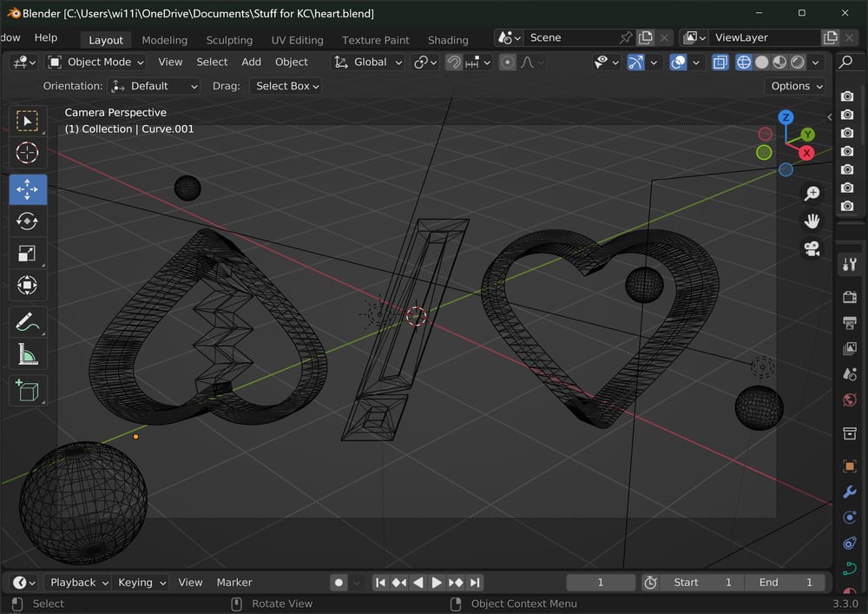Viewport: 868px width, 614px height.
Task: Click the X axis on navigation gizmo
Action: tap(806, 153)
